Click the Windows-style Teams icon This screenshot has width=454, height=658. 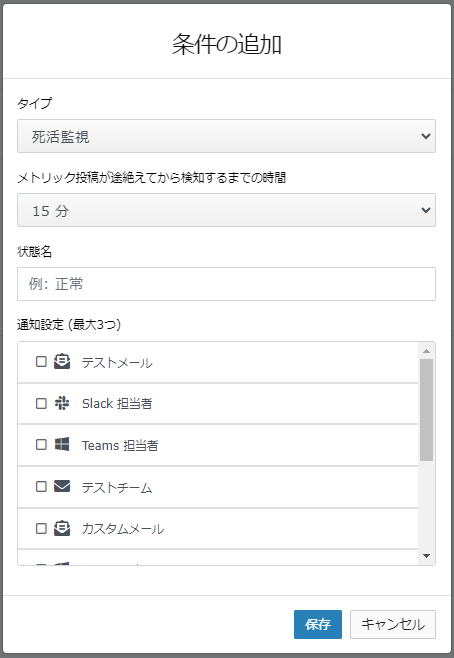pos(62,444)
